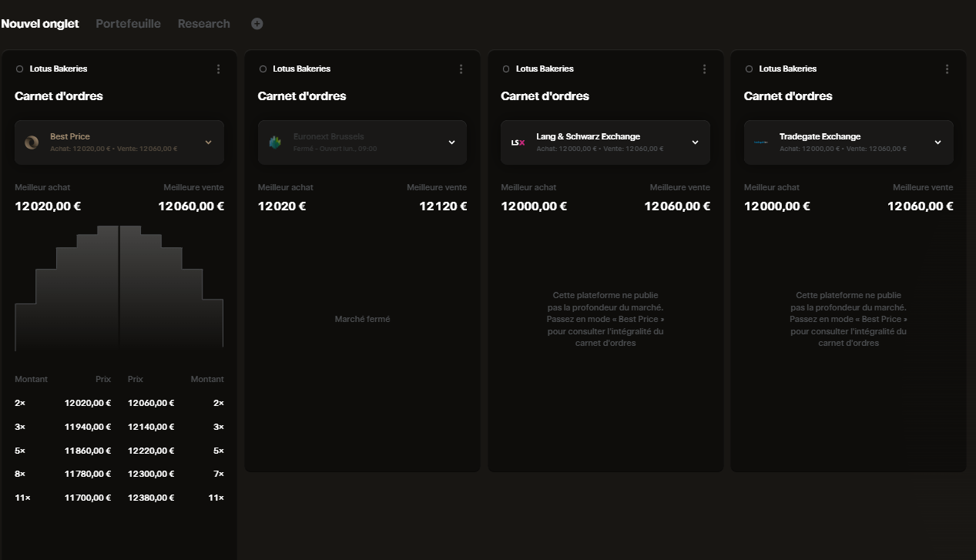Select ask price 12 140,00 €
The width and height of the screenshot is (976, 560).
click(x=151, y=427)
